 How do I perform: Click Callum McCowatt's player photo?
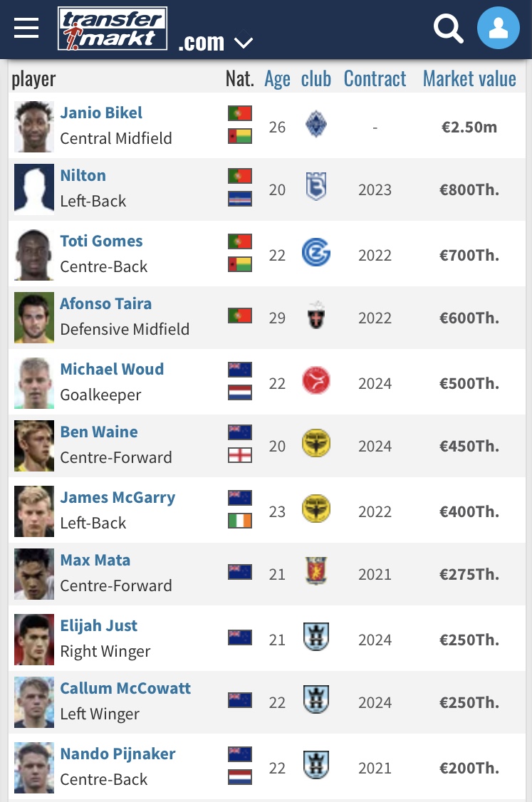pyautogui.click(x=34, y=702)
